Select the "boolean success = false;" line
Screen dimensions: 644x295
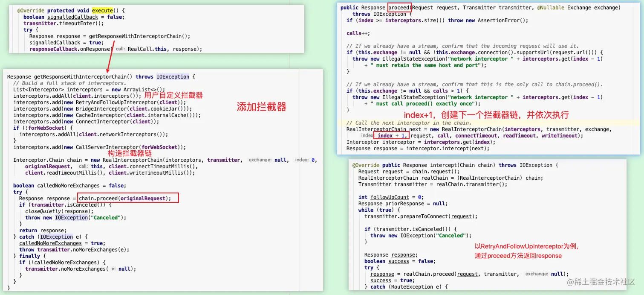[400, 261]
